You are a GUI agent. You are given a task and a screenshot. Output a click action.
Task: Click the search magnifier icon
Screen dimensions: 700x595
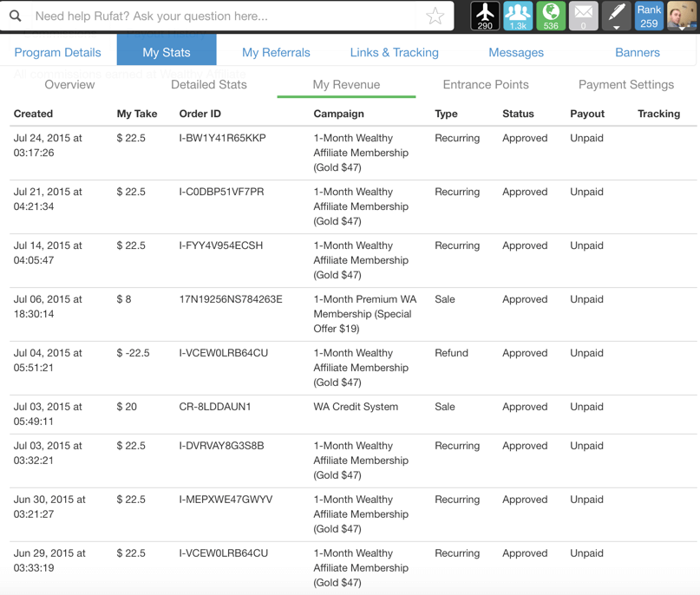[x=15, y=16]
